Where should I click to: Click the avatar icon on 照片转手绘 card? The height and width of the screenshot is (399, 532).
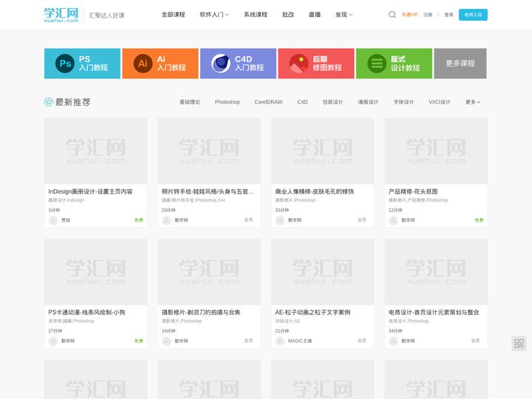coord(166,220)
